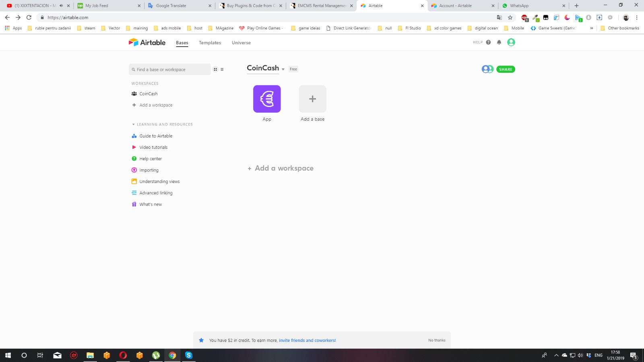This screenshot has height=362, width=644.
Task: Click the browser back arrow
Action: point(7,18)
